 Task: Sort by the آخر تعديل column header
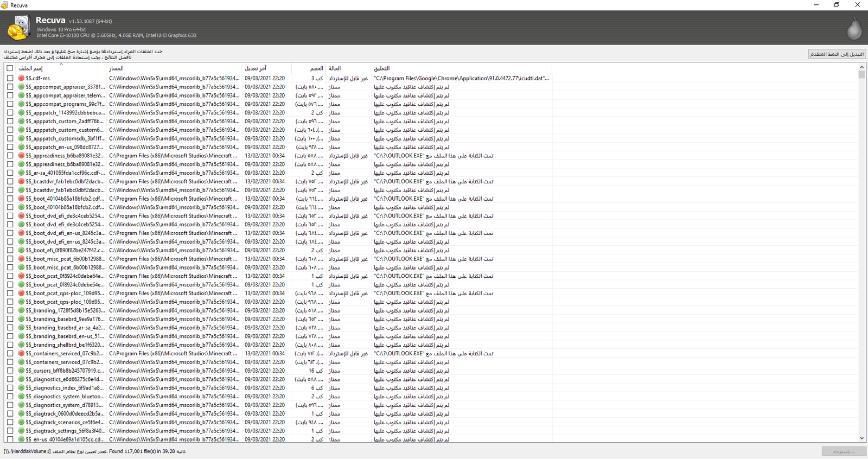[266, 68]
